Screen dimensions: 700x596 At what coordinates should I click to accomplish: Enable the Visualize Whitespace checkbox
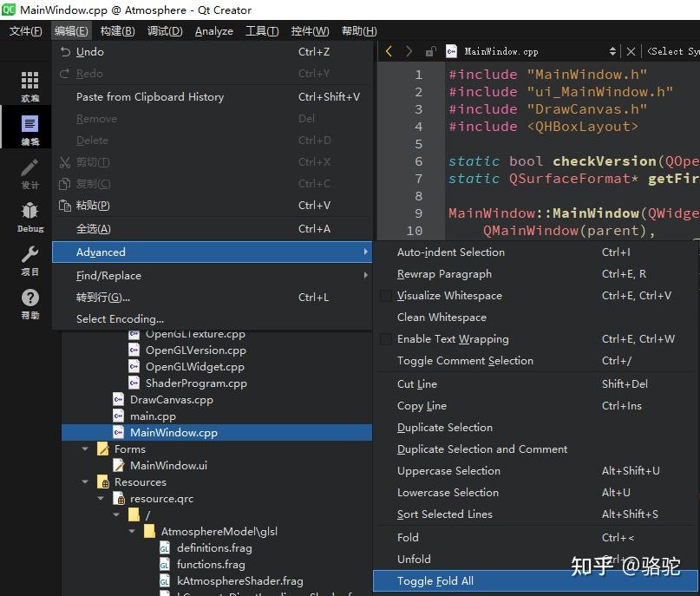point(386,296)
